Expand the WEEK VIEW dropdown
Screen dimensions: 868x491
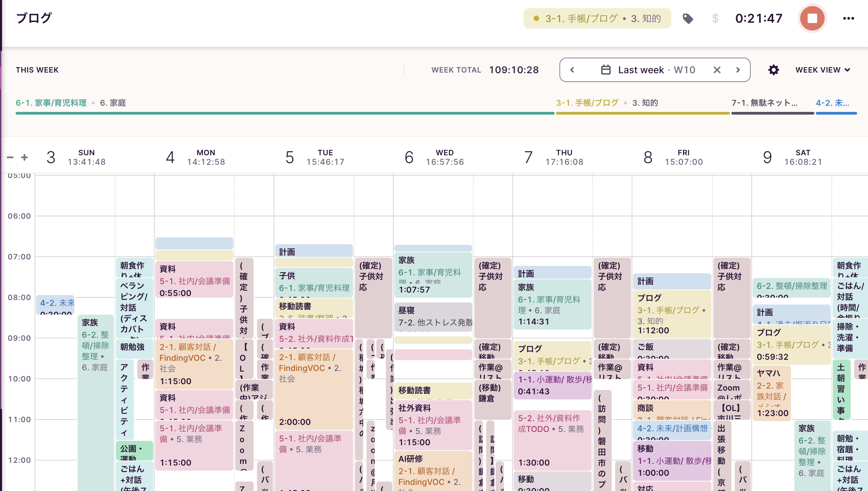pos(823,70)
